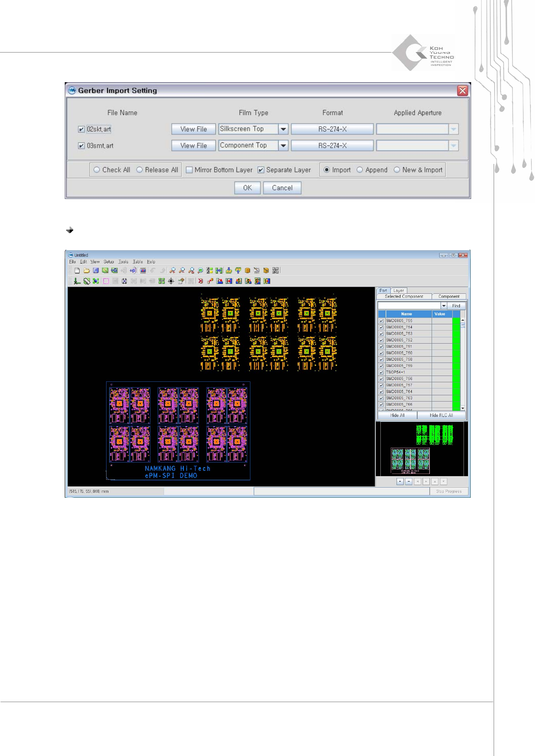
Task: Click the green color cell for TSOP54+1
Action: (x=456, y=372)
